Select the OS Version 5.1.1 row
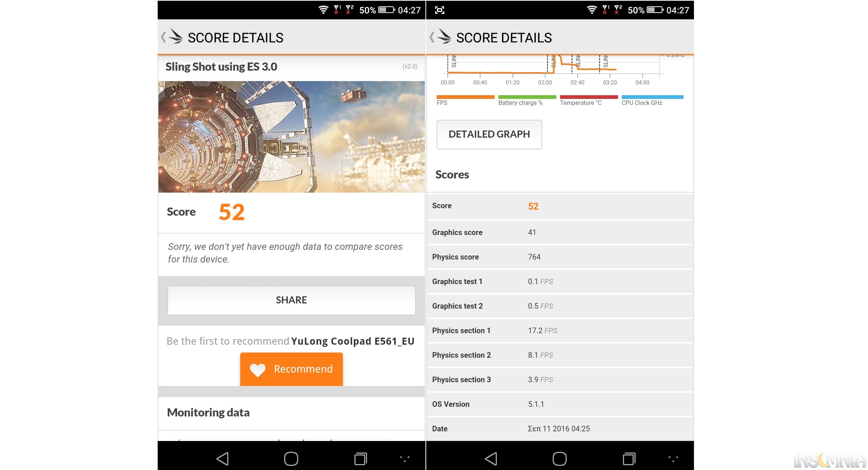 pos(560,404)
